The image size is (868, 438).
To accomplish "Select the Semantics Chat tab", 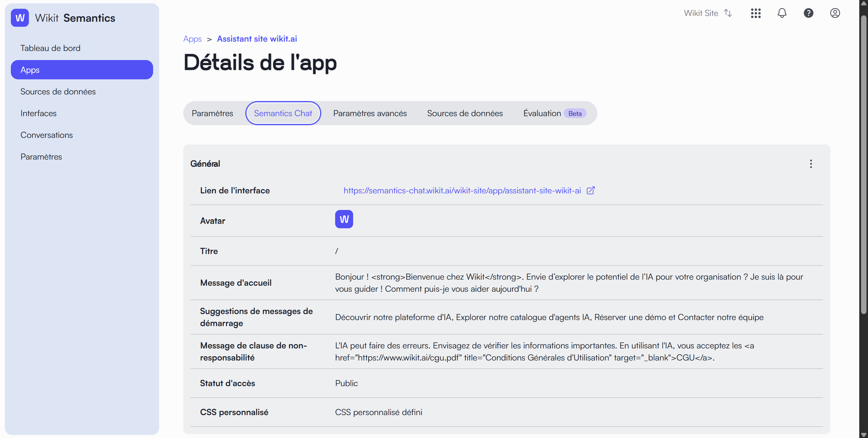I will tap(283, 113).
